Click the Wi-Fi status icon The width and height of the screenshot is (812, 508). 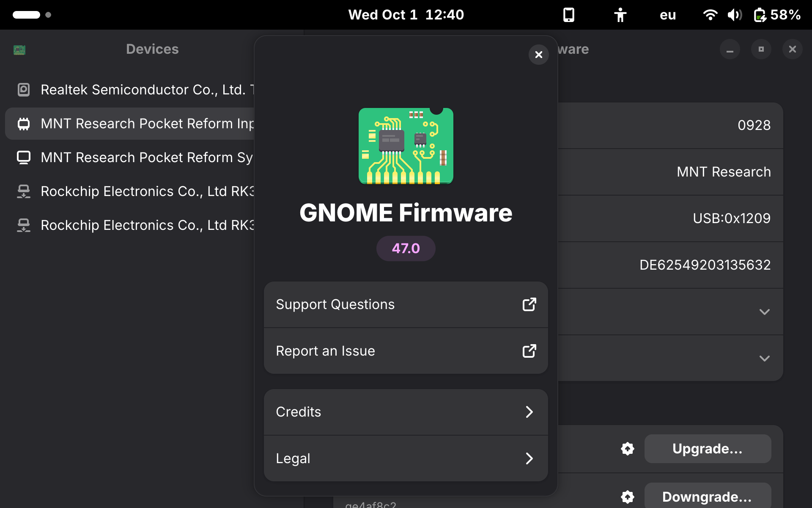point(710,15)
